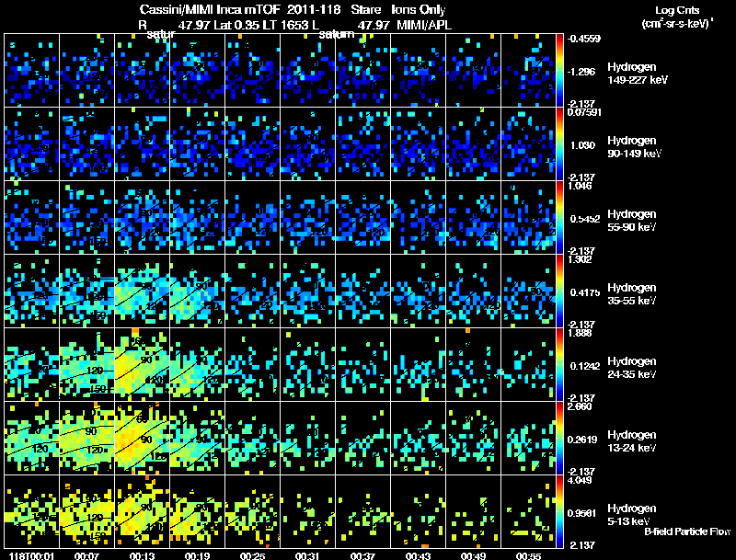Viewport: 736px width, 560px height.
Task: Select the Hydrogen 90-149 keV label
Action: 634,147
